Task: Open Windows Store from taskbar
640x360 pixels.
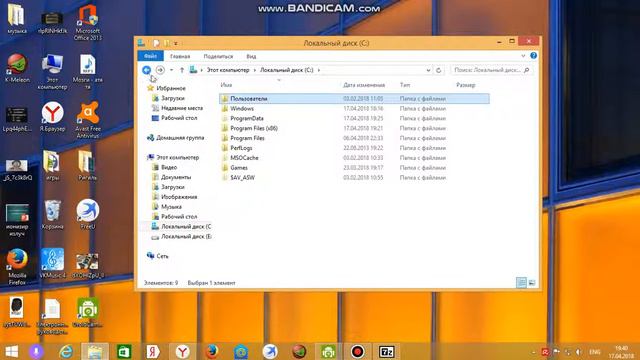Action: pyautogui.click(x=124, y=351)
